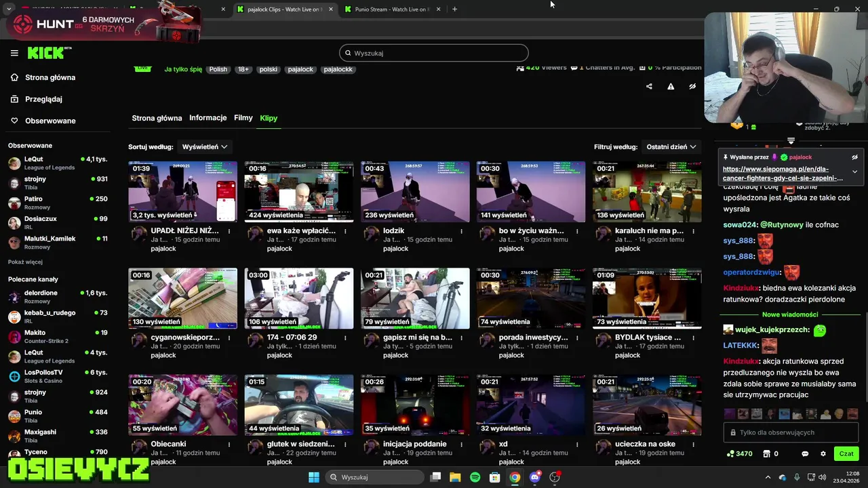
Task: Open the 'Filtruj według: Ostatni dzień' dropdown
Action: 671,146
